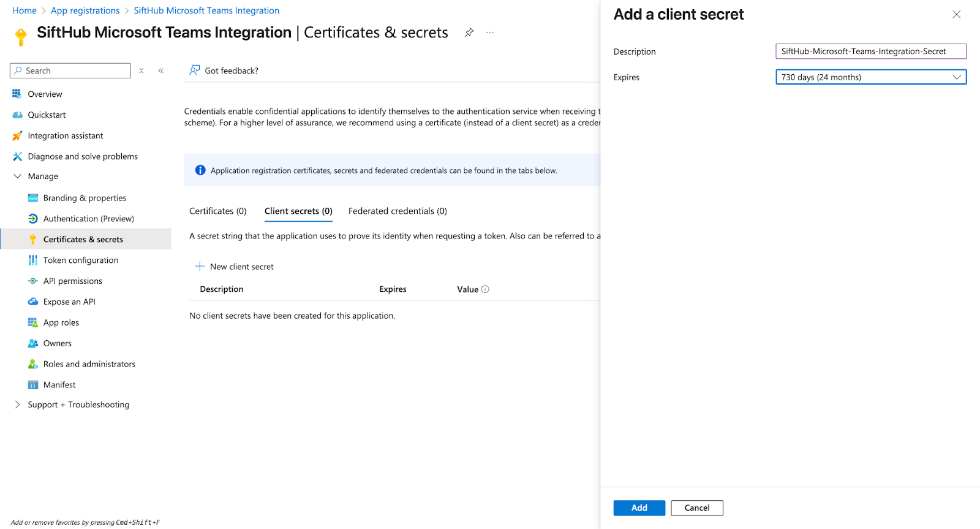Pin the Certificates & secrets page
The width and height of the screenshot is (980, 529).
point(469,32)
